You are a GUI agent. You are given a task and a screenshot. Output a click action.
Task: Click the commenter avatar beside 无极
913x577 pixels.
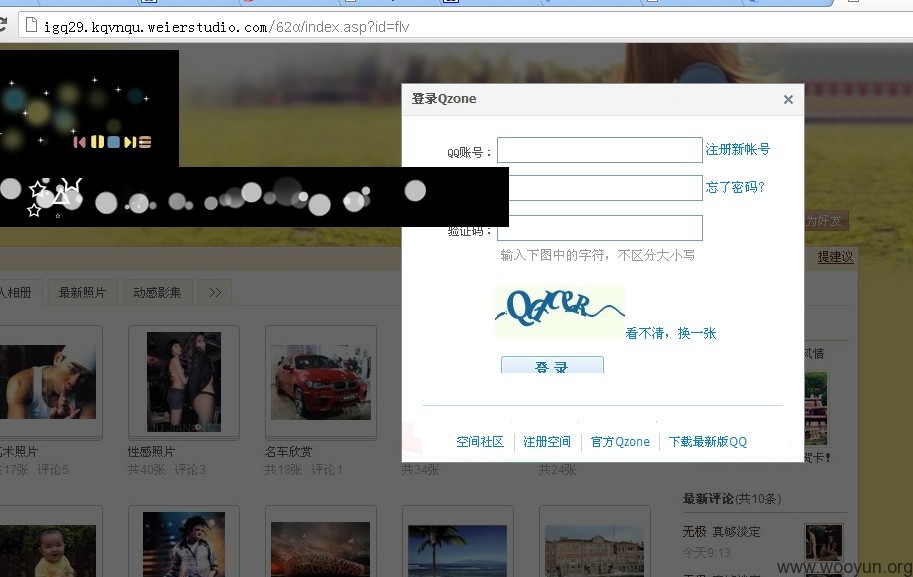coord(823,542)
